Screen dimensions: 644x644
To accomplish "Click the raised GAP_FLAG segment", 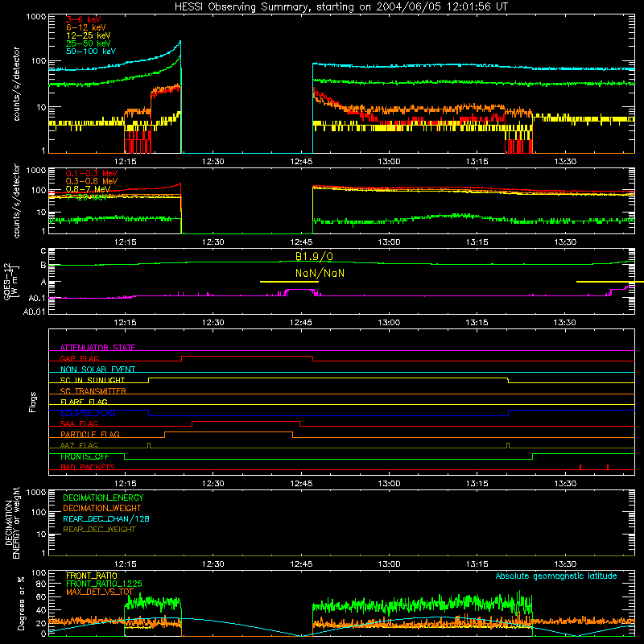I will click(x=247, y=357).
